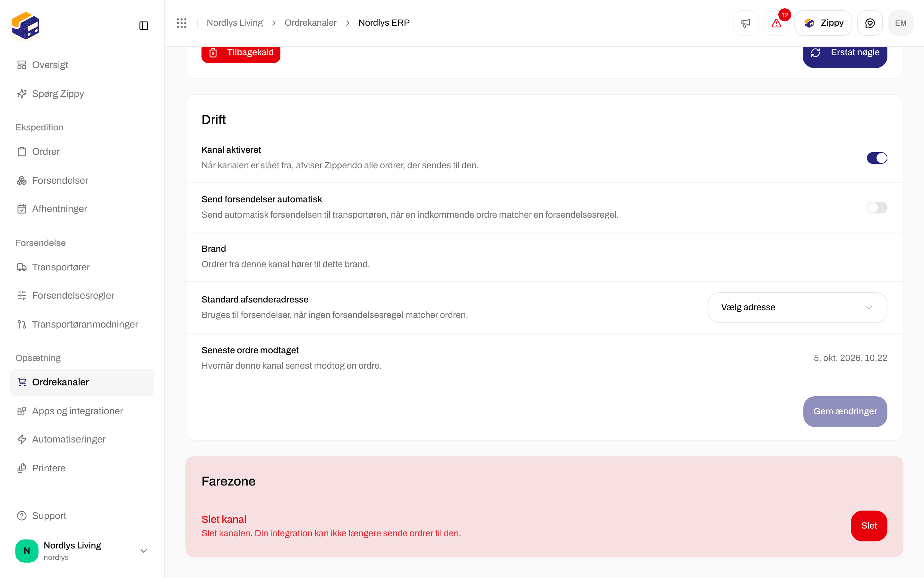
Task: Click the date 5. okt. 2026, 10.22
Action: (850, 358)
